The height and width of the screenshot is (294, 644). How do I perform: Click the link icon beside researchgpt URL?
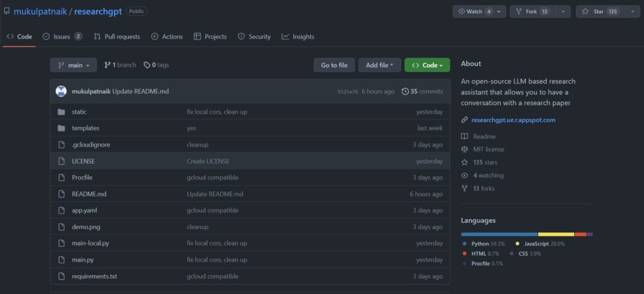pyautogui.click(x=464, y=120)
